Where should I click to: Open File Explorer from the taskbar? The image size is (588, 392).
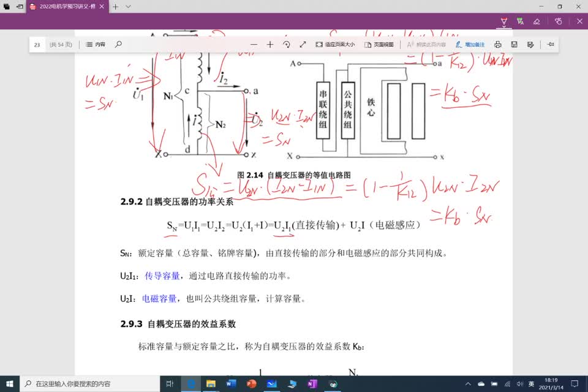tap(211, 384)
